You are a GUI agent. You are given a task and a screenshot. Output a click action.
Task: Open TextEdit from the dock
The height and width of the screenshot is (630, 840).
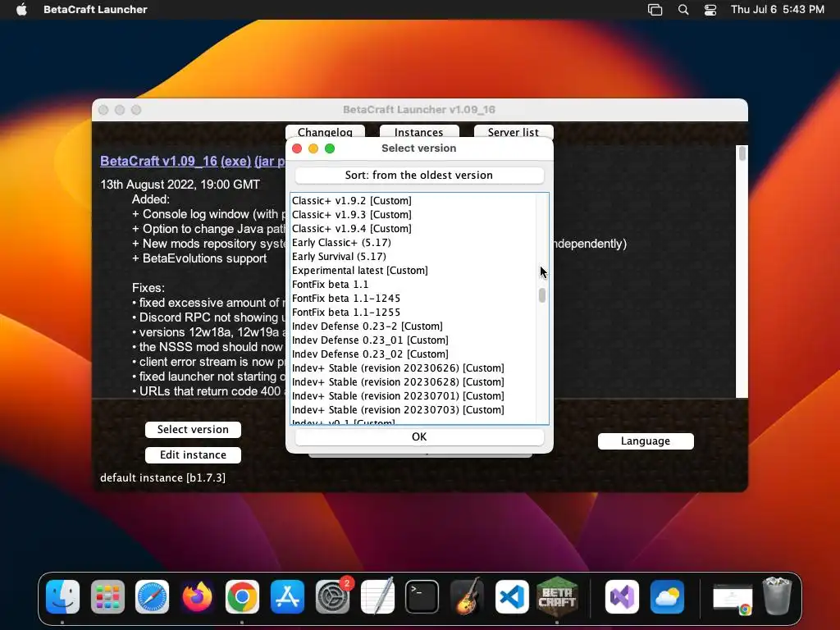377,596
